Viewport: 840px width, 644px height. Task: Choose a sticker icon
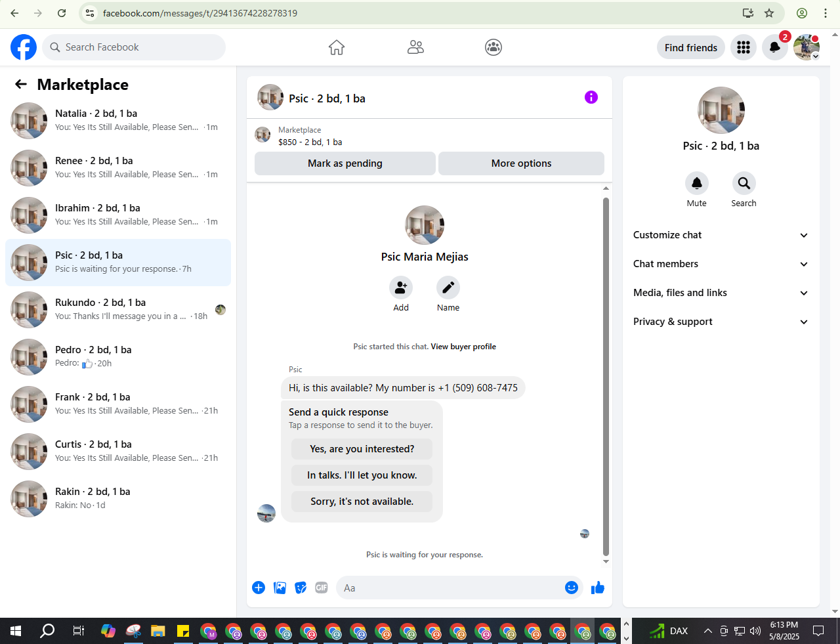[301, 588]
